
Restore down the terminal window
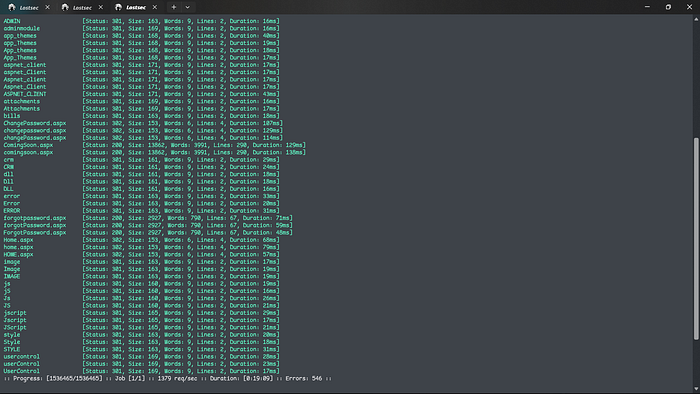click(x=668, y=7)
